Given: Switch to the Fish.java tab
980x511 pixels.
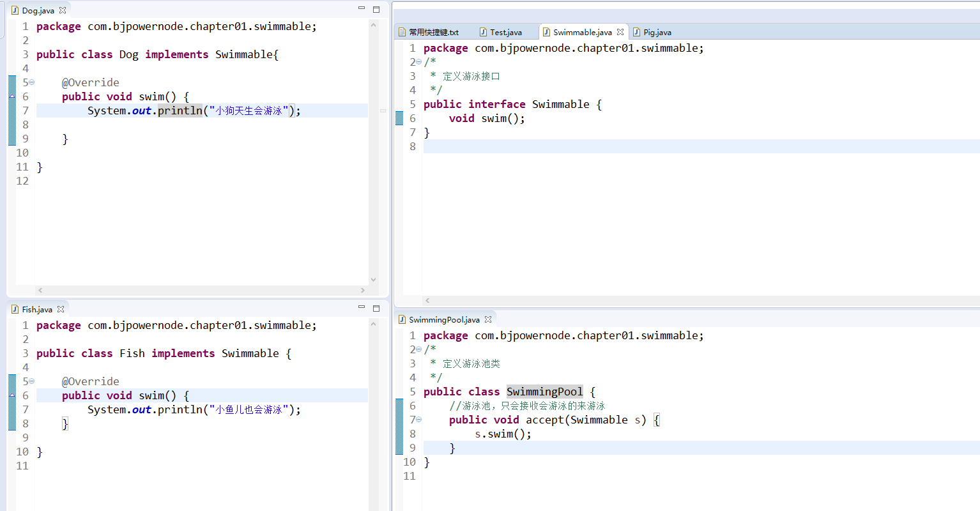Looking at the screenshot, I should [37, 309].
